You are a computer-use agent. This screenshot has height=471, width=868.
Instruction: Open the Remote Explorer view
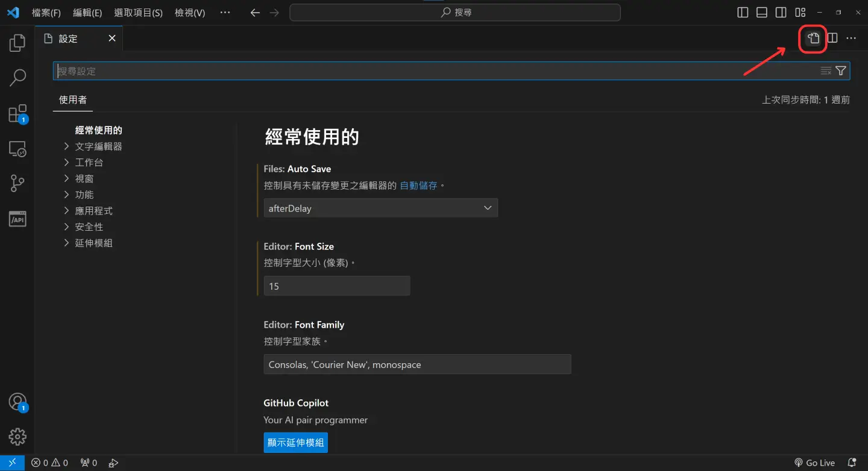17,149
